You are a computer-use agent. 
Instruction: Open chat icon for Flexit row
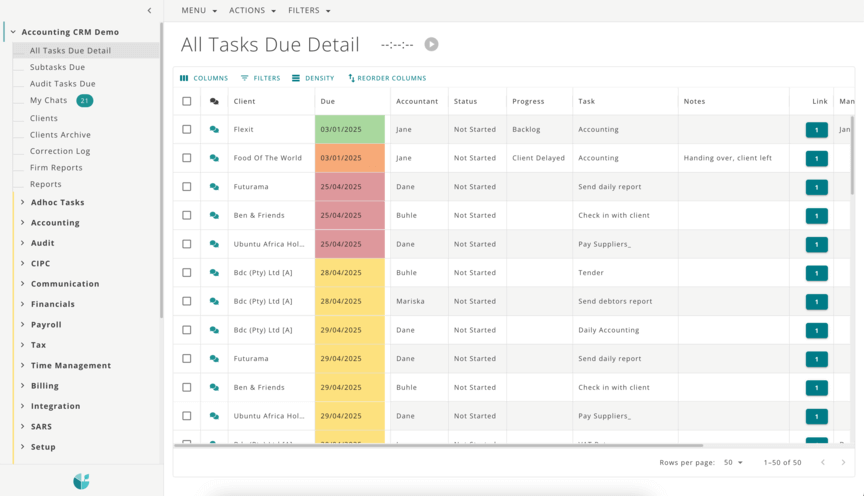[x=214, y=130]
